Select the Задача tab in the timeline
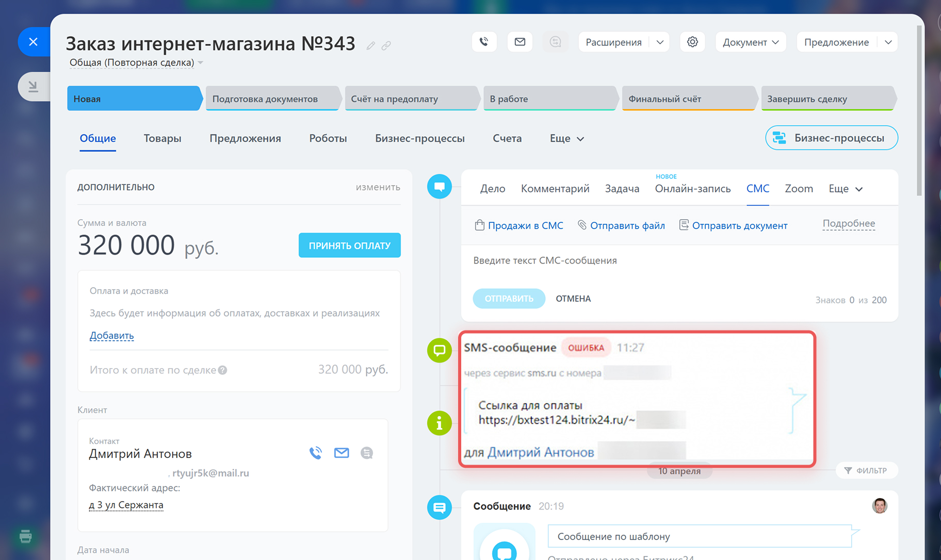Screen dimensions: 941x560 coord(622,189)
